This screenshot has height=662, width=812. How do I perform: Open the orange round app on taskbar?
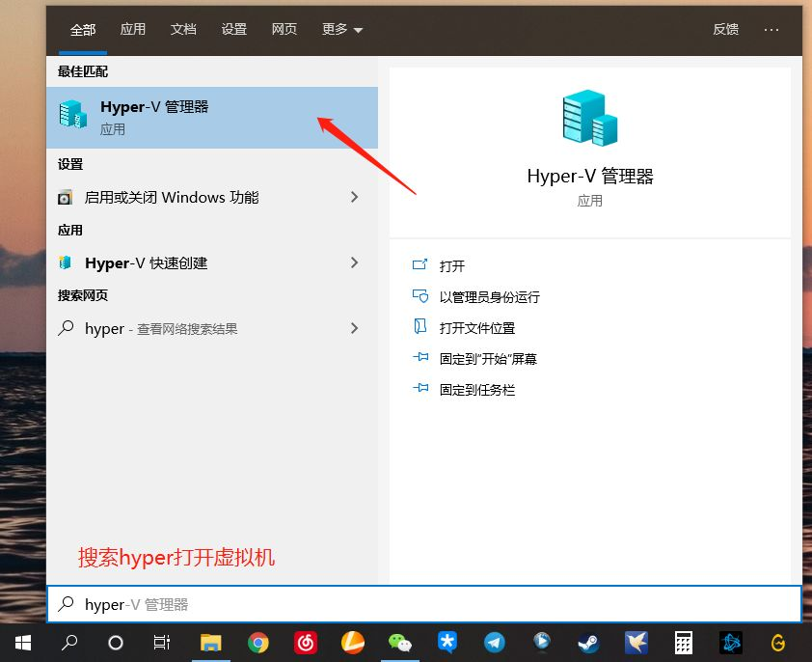[x=353, y=643]
